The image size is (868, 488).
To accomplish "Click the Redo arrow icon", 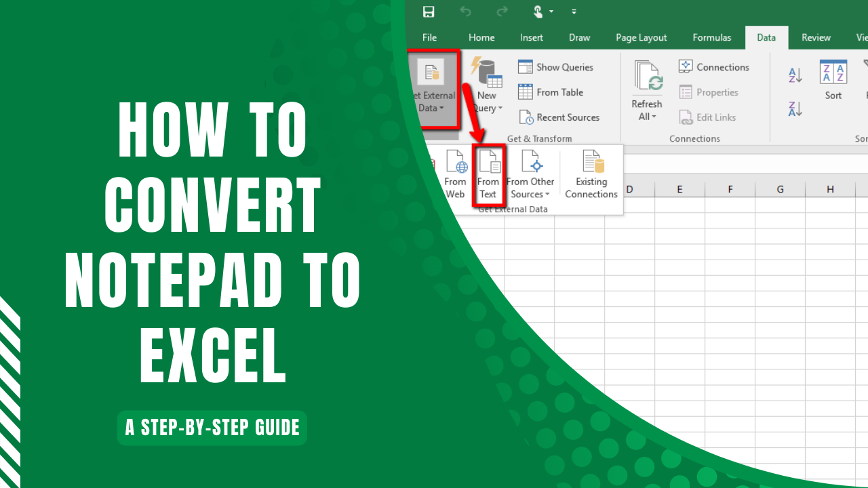I will coord(502,12).
